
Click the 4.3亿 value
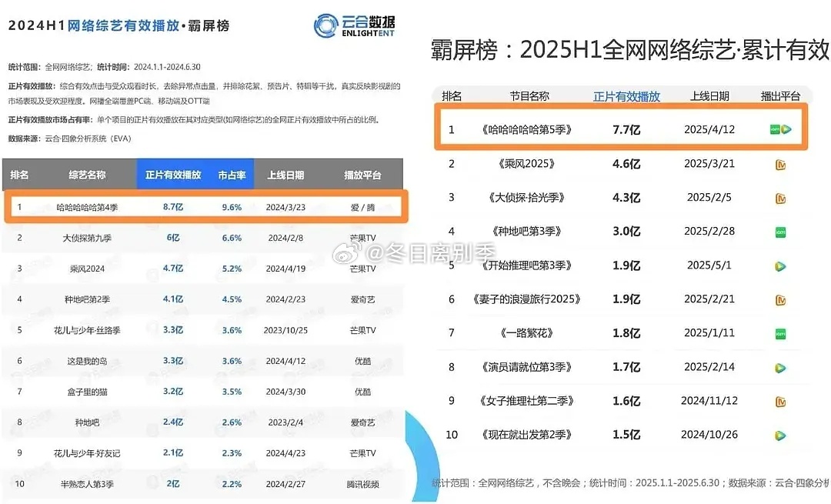[x=626, y=198]
